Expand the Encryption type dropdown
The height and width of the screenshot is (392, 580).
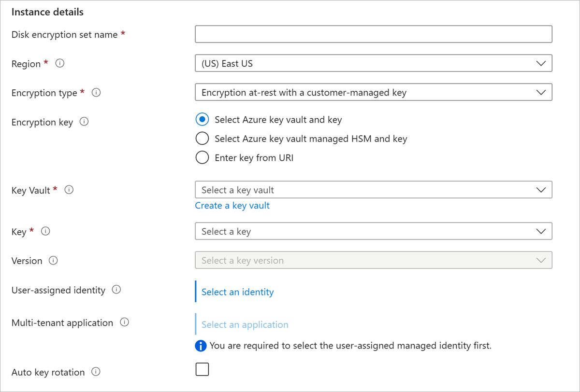pos(373,92)
